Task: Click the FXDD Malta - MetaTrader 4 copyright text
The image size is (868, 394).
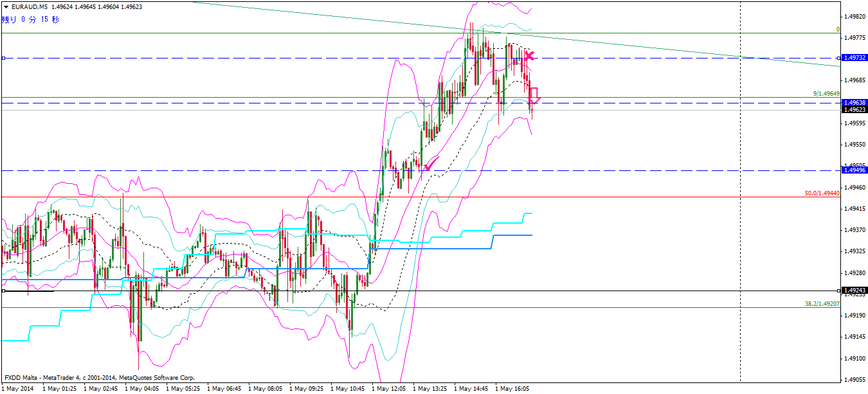Action: tap(99, 378)
